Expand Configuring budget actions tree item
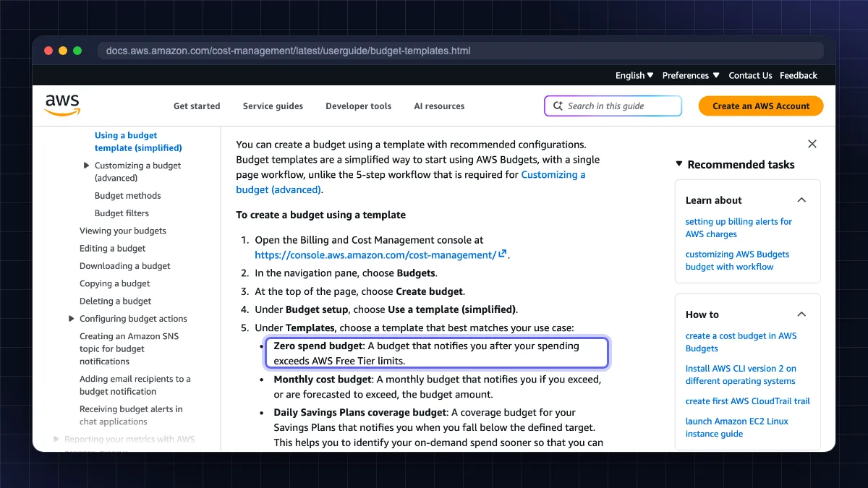 coord(72,319)
